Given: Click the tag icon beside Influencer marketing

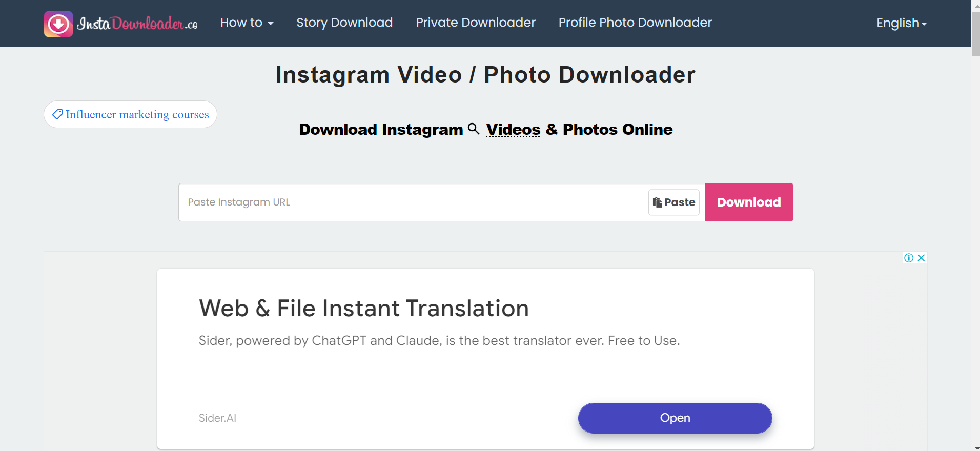Looking at the screenshot, I should (x=57, y=114).
